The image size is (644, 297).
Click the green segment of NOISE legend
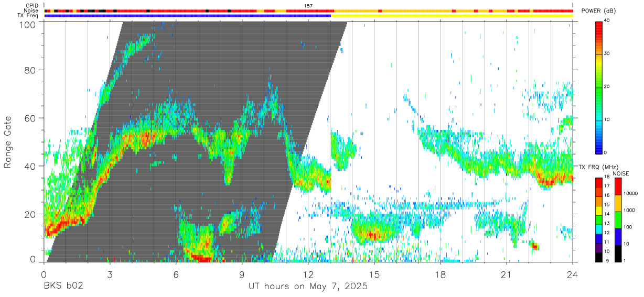coord(619,219)
